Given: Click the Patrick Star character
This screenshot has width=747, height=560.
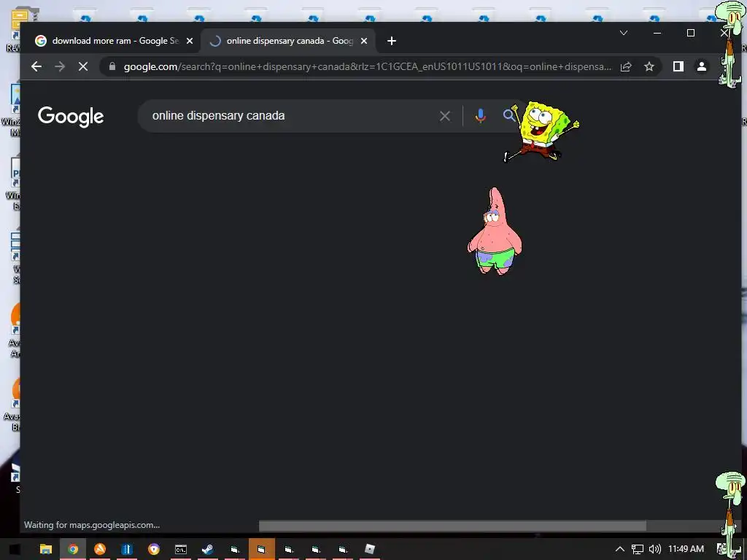Looking at the screenshot, I should [x=495, y=231].
